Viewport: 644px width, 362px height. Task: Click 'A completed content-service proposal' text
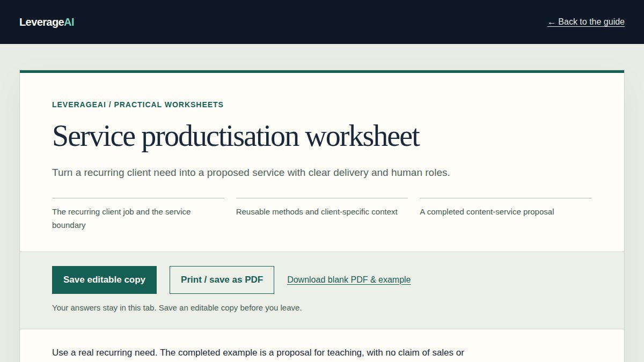pyautogui.click(x=487, y=212)
